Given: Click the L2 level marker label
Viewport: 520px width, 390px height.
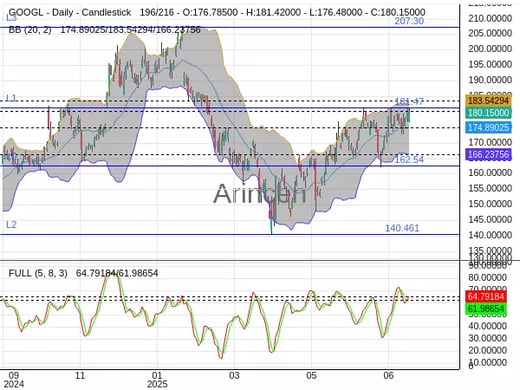Looking at the screenshot, I should [11, 225].
